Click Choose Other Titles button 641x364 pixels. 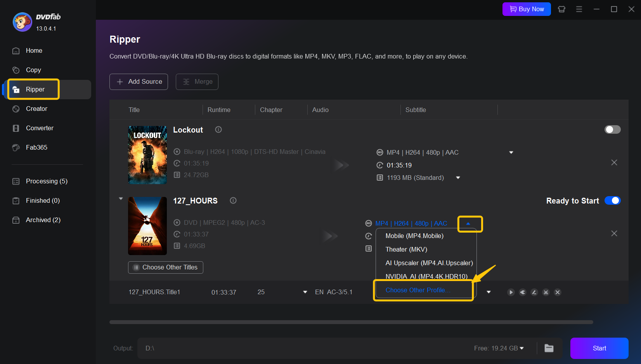[166, 267]
